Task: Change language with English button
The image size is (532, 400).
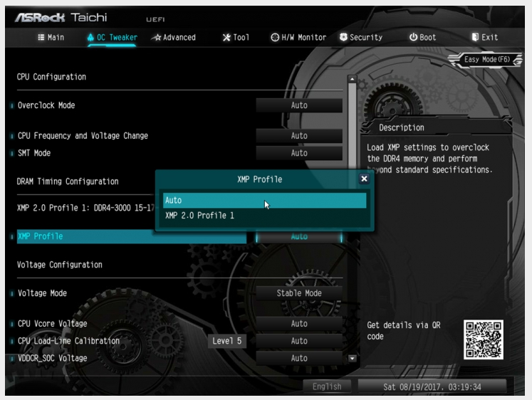Action: [327, 386]
